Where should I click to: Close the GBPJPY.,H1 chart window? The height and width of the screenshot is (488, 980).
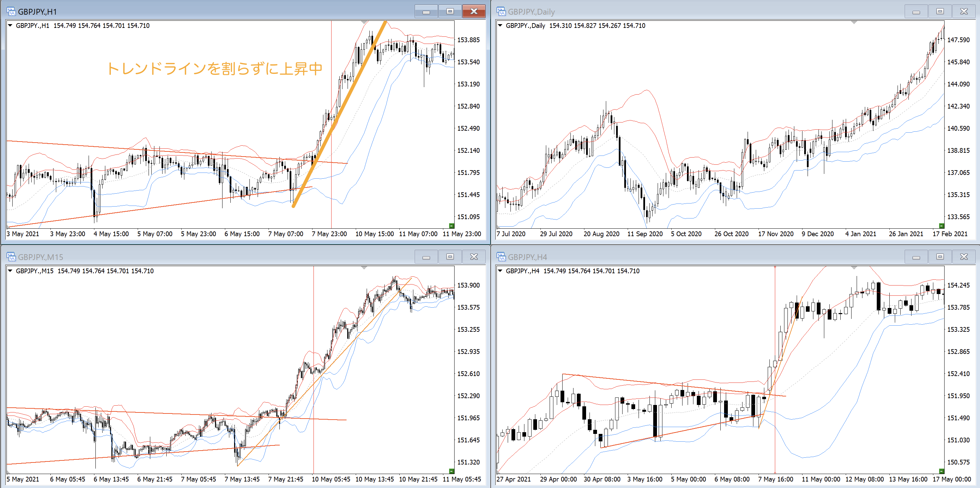[474, 12]
